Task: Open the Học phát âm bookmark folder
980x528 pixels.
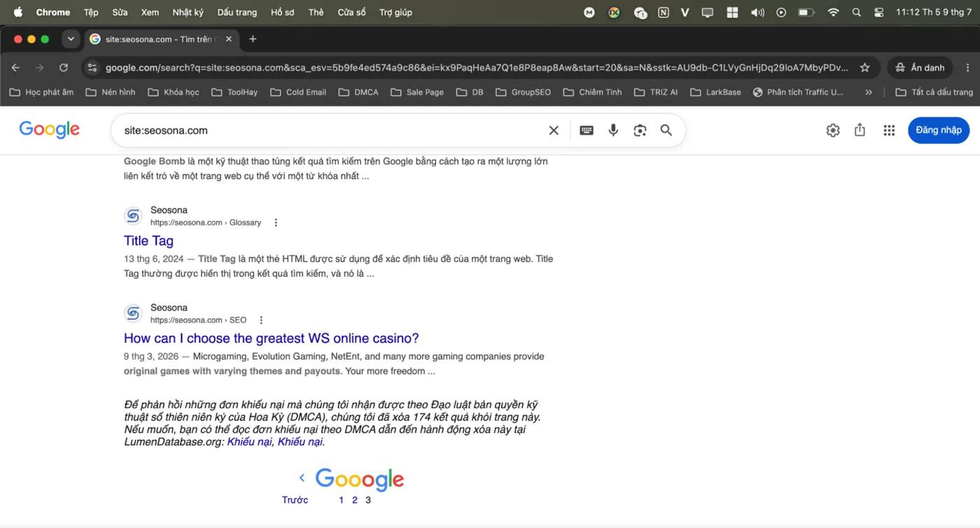Action: coord(41,92)
